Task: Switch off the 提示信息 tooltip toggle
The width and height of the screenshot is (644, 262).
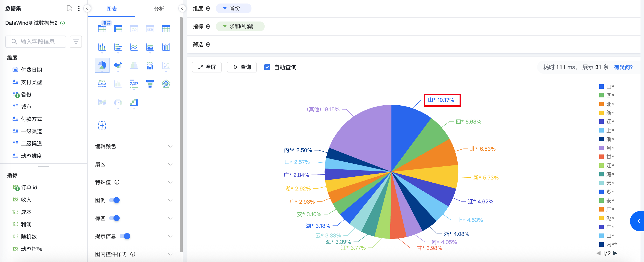Action: [x=125, y=236]
